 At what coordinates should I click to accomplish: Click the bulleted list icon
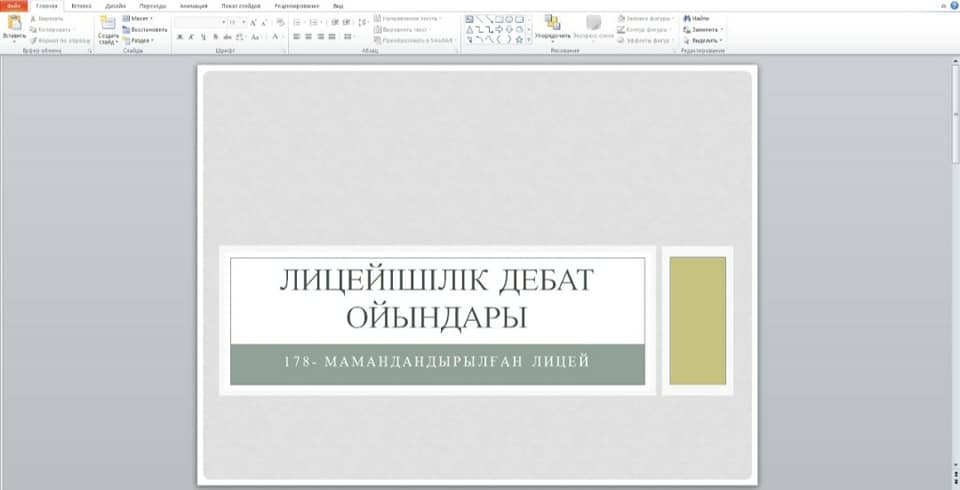[x=298, y=22]
